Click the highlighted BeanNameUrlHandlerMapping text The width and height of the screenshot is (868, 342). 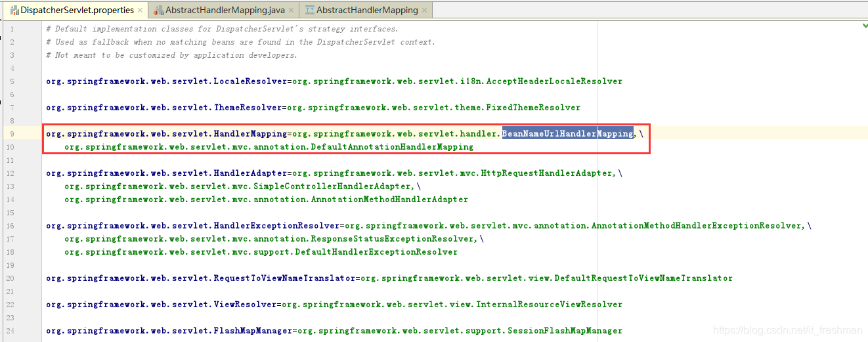tap(568, 133)
